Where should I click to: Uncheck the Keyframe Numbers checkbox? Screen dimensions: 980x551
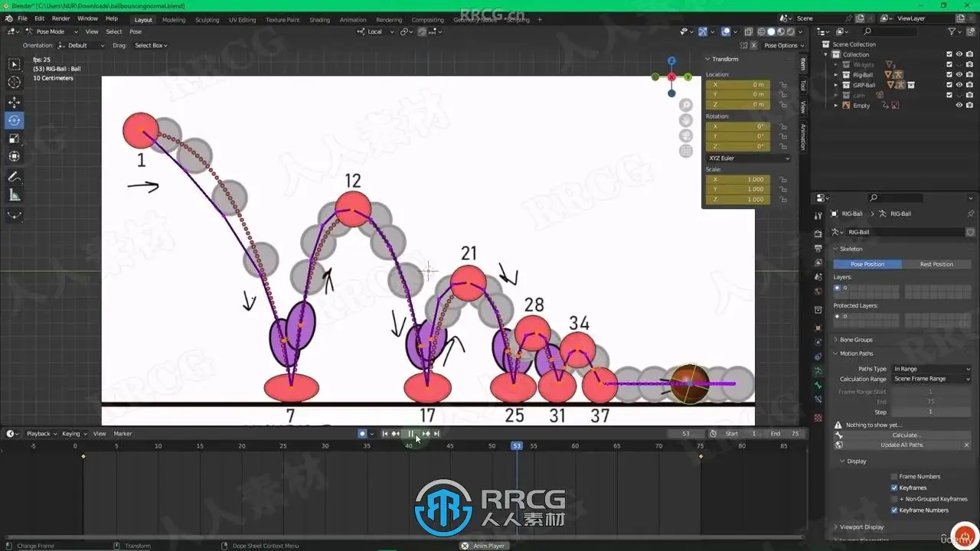[x=894, y=510]
